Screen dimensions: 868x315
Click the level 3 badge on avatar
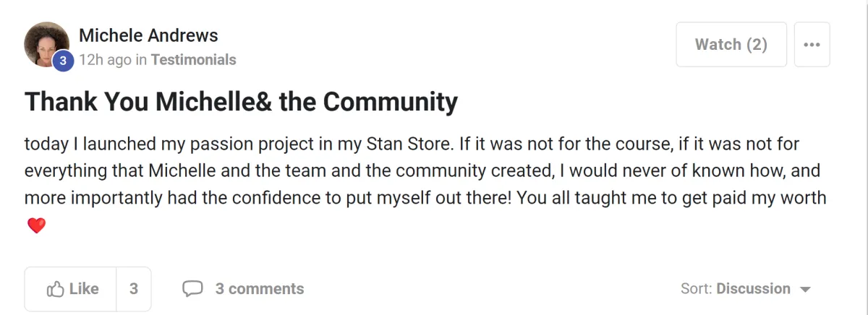[62, 61]
